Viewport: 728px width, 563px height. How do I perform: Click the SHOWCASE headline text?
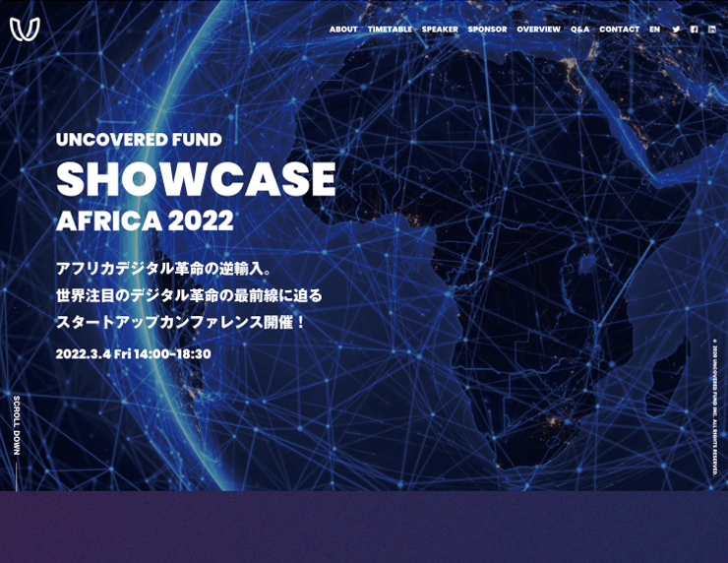[196, 179]
